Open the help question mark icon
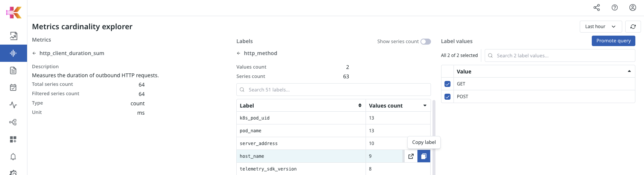The height and width of the screenshot is (175, 644). click(x=614, y=7)
